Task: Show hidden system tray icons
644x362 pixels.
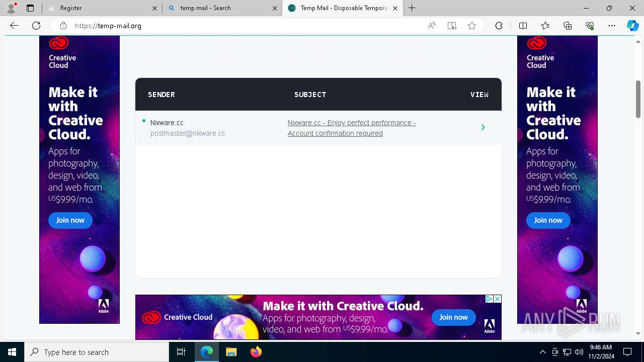Action: pyautogui.click(x=542, y=352)
